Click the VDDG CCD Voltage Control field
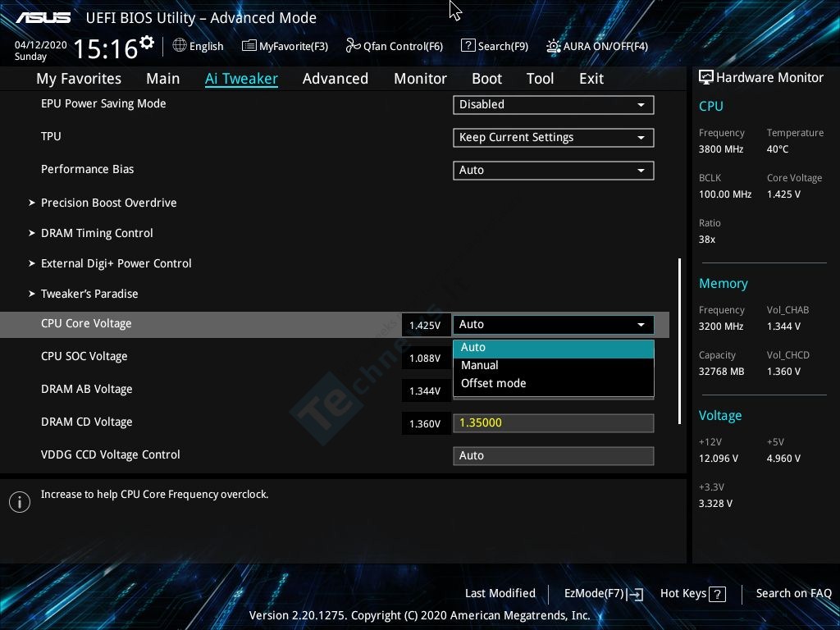The height and width of the screenshot is (630, 840). click(554, 456)
